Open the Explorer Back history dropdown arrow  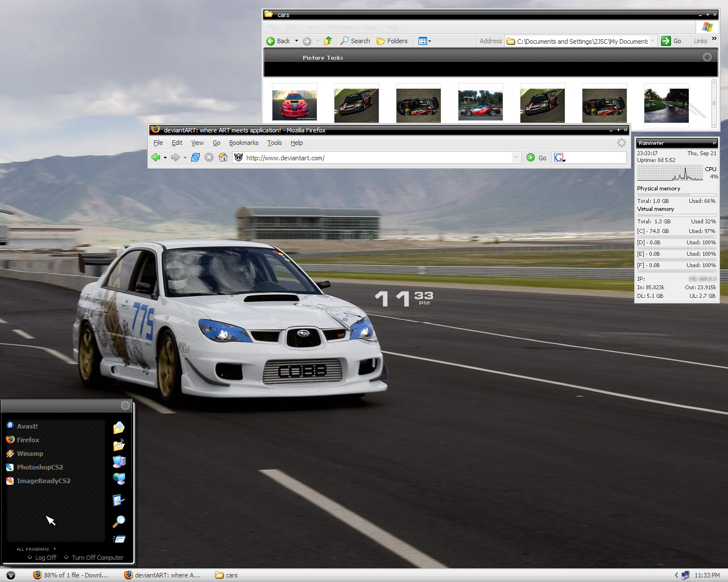tap(296, 41)
